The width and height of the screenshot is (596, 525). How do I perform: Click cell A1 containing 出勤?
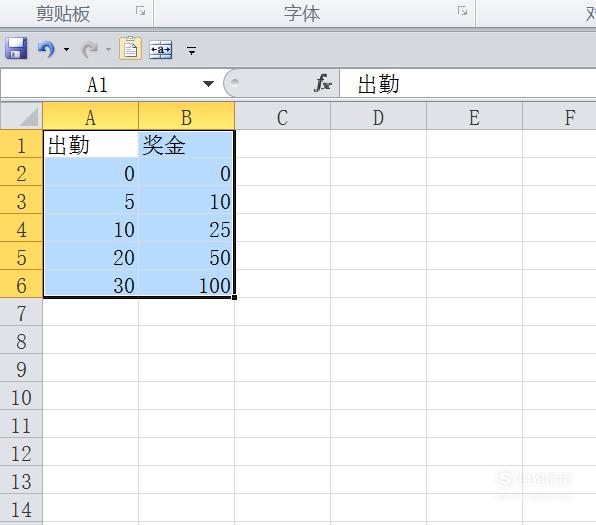(x=91, y=144)
